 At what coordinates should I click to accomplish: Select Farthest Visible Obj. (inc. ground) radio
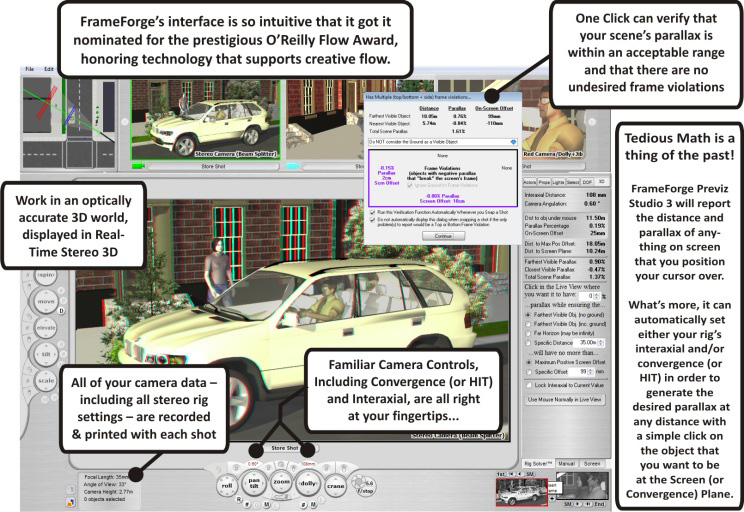point(528,324)
